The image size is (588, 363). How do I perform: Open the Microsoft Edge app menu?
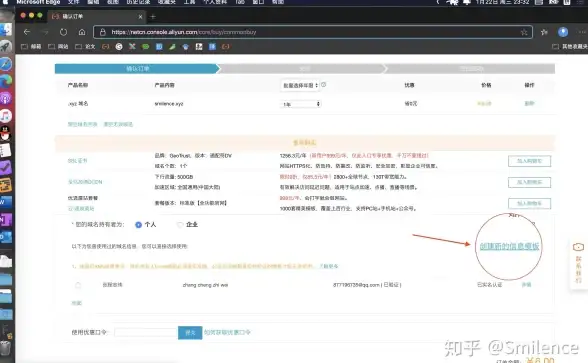(x=38, y=2)
